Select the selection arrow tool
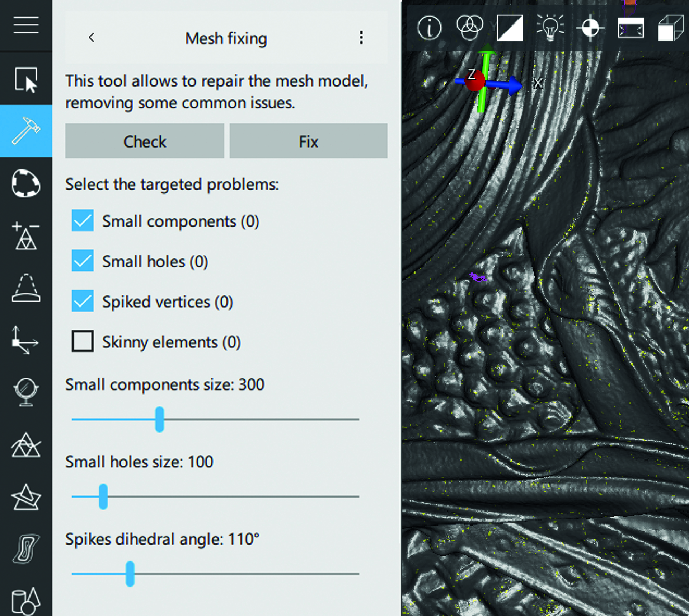Screen dimensions: 689x616 (x=26, y=79)
